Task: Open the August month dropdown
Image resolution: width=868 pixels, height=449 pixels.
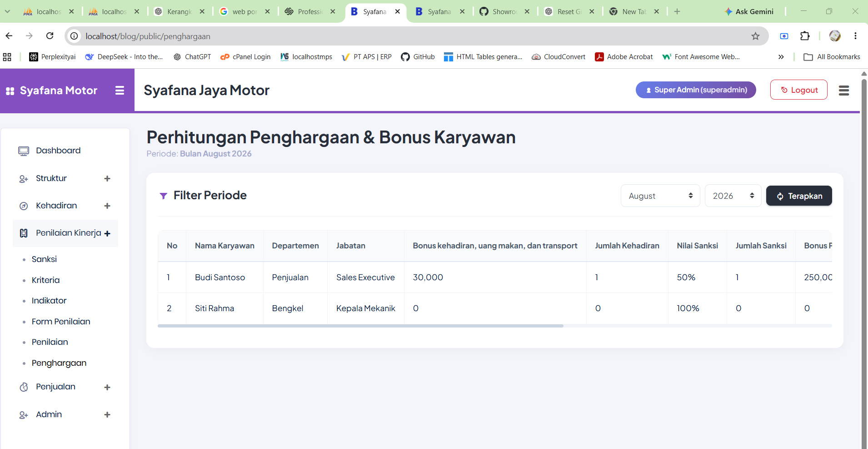Action: 660,196
